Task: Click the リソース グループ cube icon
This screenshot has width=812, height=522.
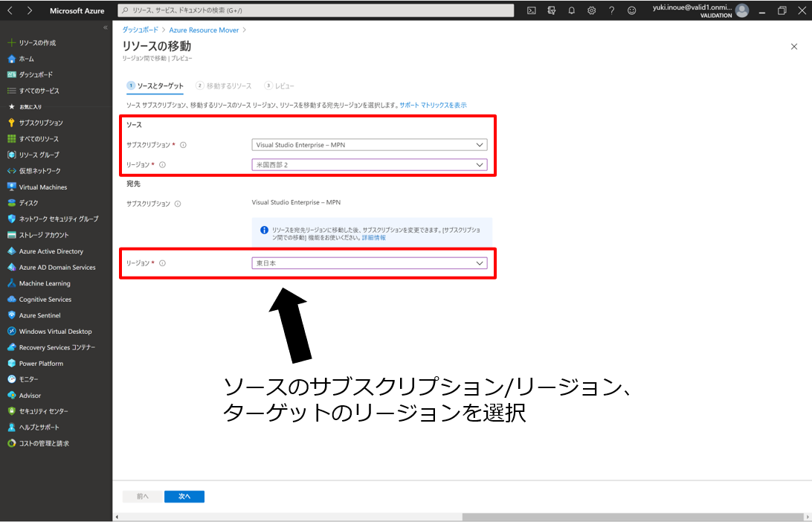Action: pyautogui.click(x=11, y=155)
